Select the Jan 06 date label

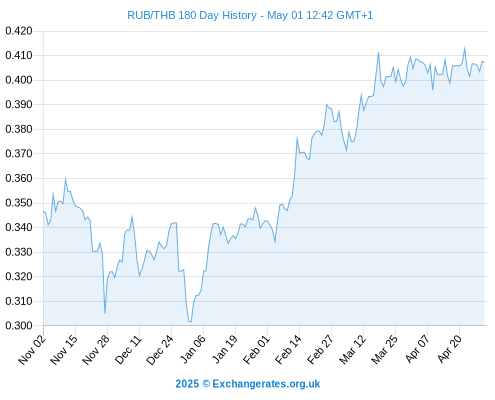[192, 349]
